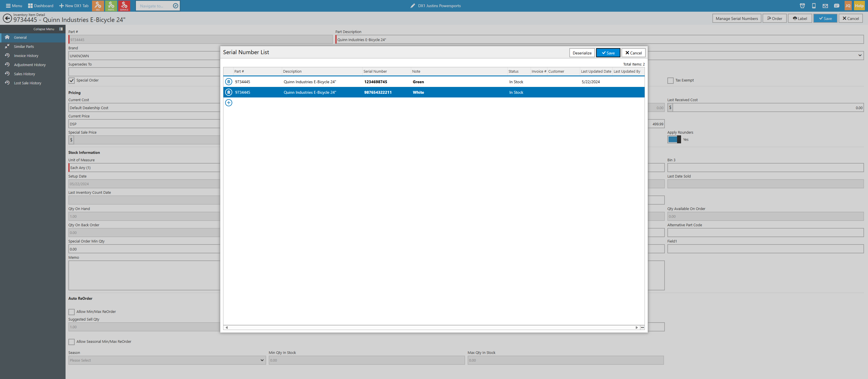Open Lost Sale History in the sidebar
The width and height of the screenshot is (868, 379).
pyautogui.click(x=33, y=83)
